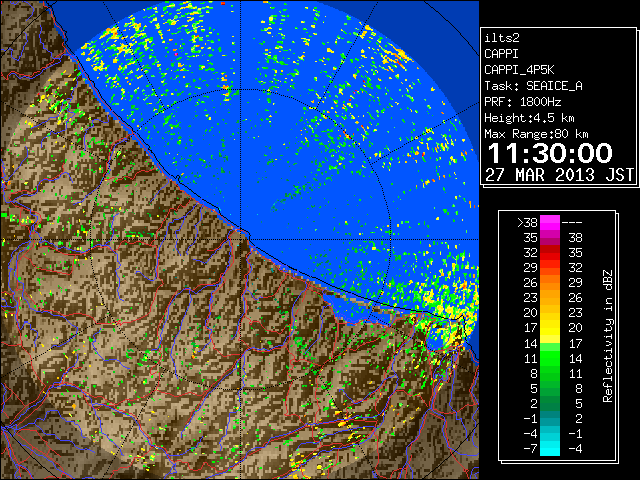Click the 'PRF: 1800Hz' line

[522, 102]
